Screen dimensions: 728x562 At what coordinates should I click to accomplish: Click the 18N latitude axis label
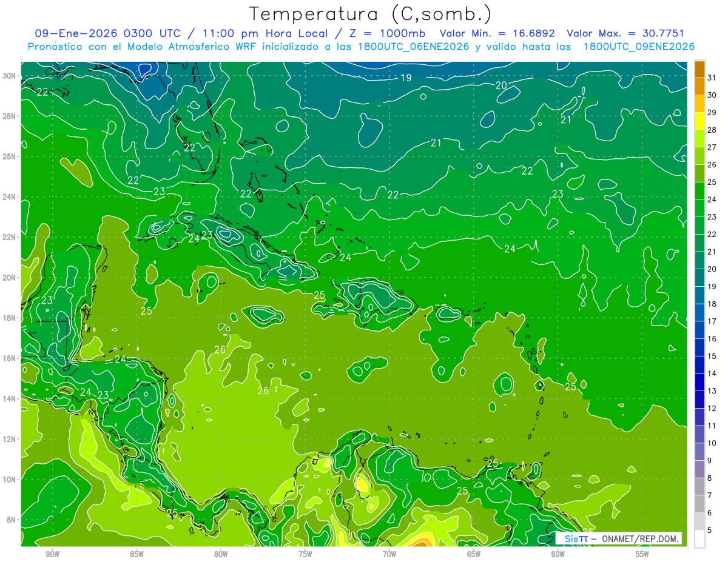click(10, 318)
